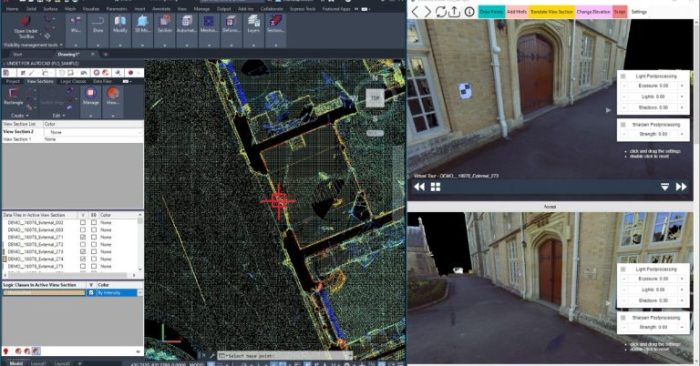Check visibility for DEMO__16070_External_272
Screen dimensions: 700x366
click(83, 244)
